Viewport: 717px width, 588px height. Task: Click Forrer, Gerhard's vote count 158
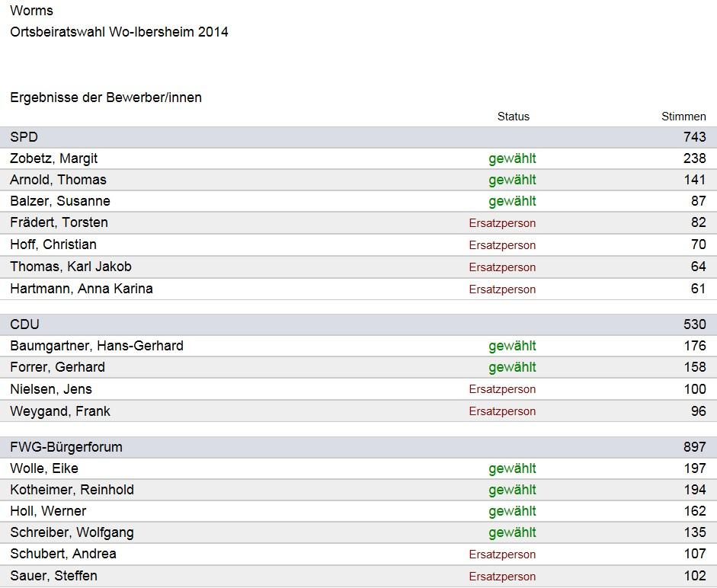(x=694, y=367)
